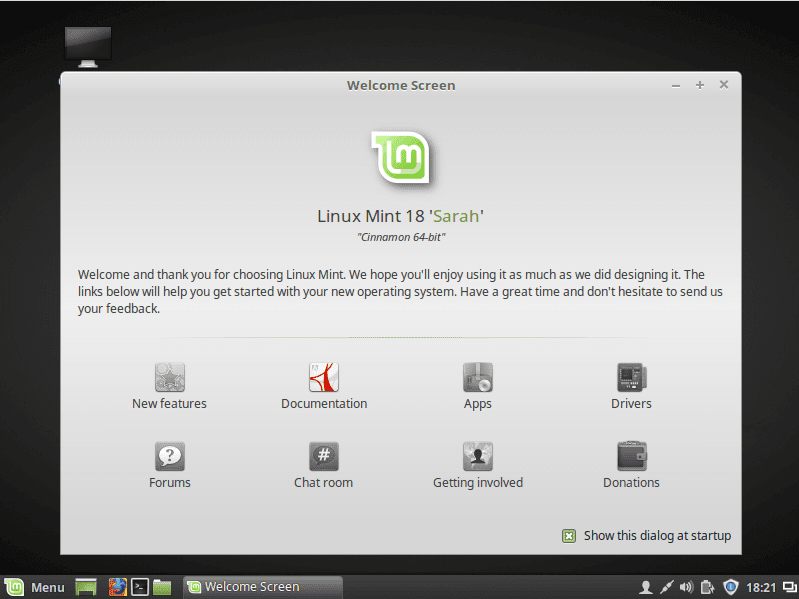Launch Terminal from the panel
799x599 pixels.
[140, 587]
